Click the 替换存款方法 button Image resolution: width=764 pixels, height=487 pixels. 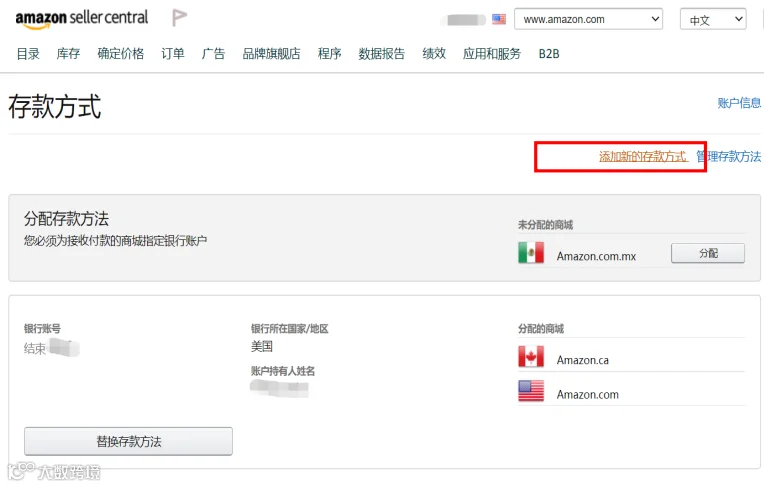pyautogui.click(x=129, y=442)
